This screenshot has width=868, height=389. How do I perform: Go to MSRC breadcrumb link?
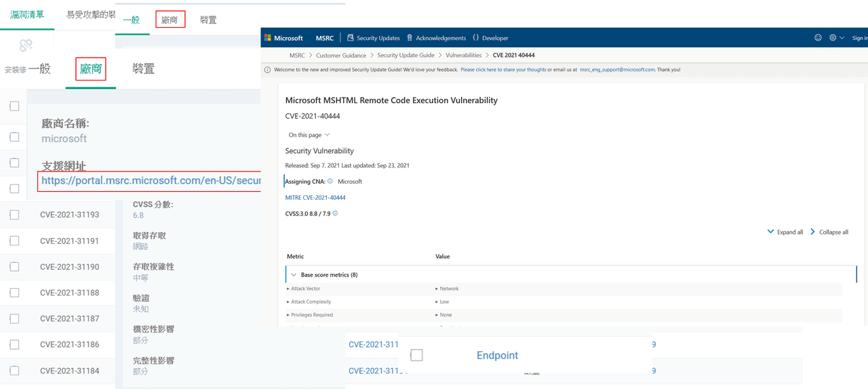pos(297,56)
